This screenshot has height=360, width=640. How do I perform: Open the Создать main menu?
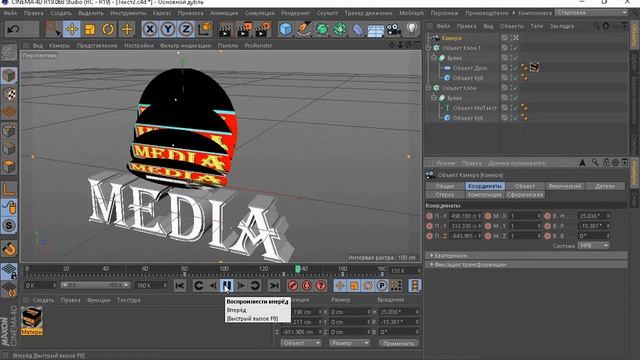coord(61,13)
